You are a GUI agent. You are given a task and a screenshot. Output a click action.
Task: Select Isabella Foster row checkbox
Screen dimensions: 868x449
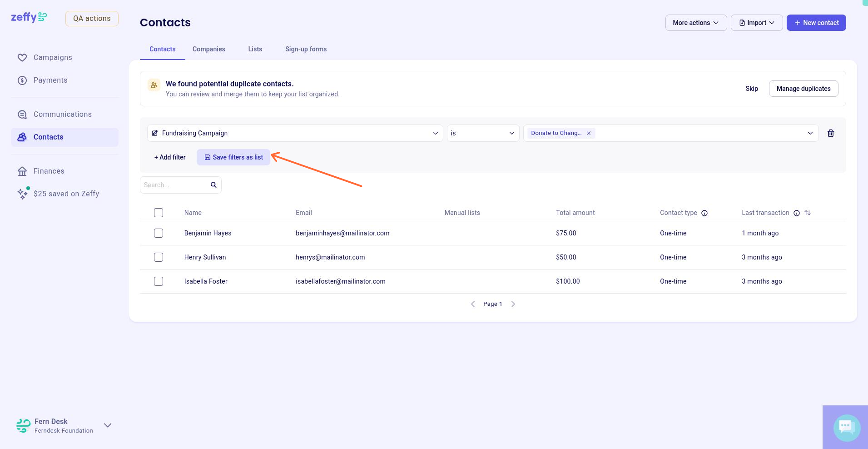point(159,281)
